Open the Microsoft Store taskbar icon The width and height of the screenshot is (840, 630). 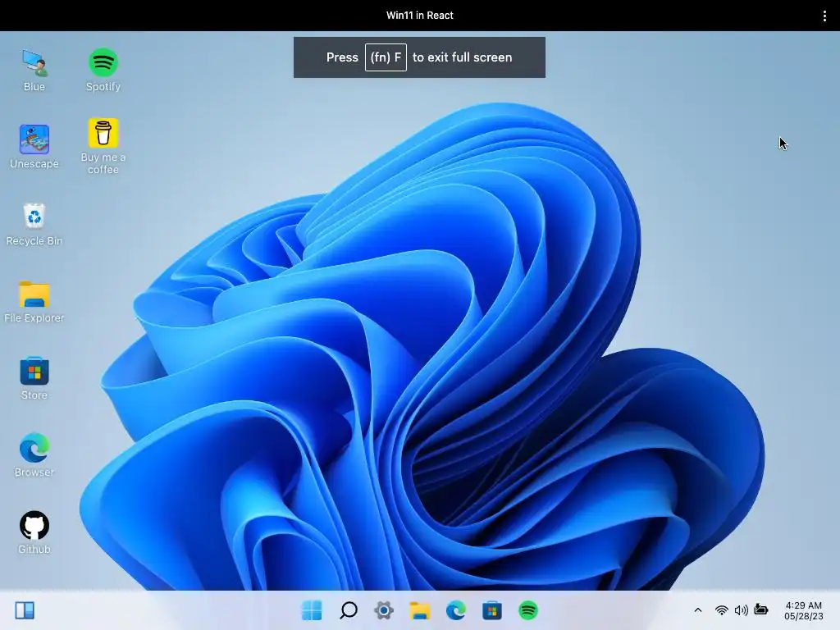click(492, 610)
